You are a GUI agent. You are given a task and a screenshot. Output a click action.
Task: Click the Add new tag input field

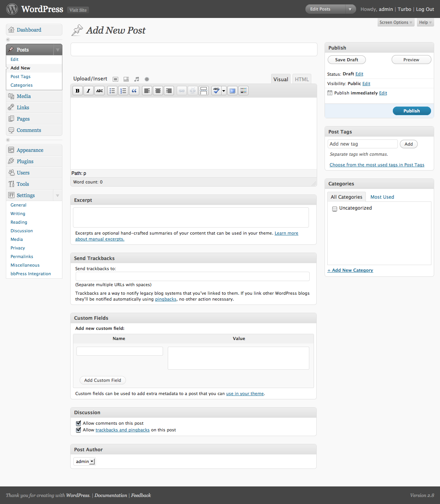coord(362,144)
